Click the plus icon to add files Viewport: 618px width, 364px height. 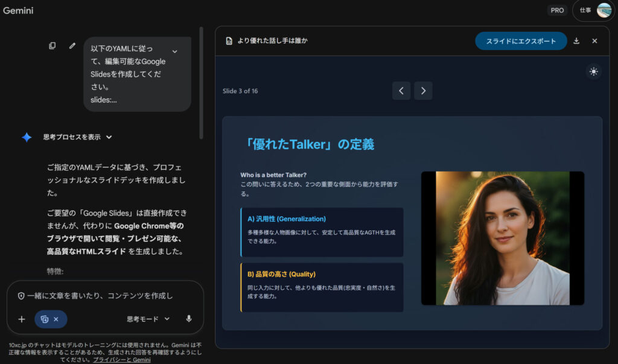(22, 319)
